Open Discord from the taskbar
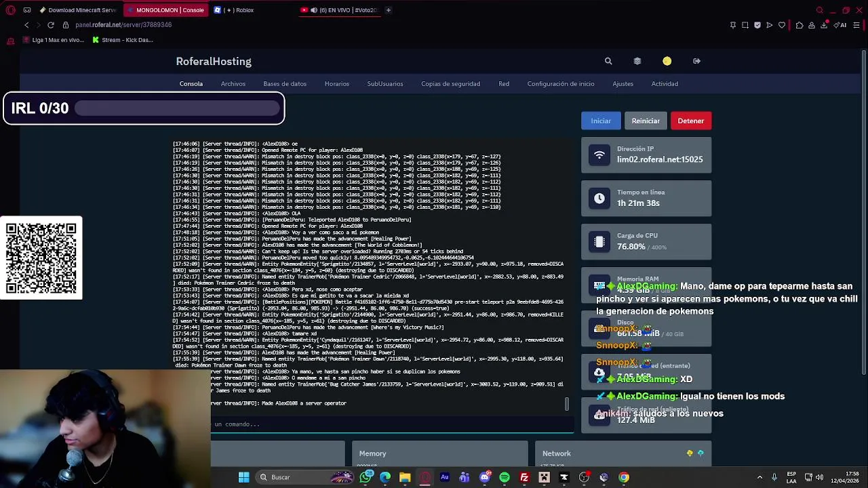Screen dimensions: 868x488 click(x=484, y=477)
